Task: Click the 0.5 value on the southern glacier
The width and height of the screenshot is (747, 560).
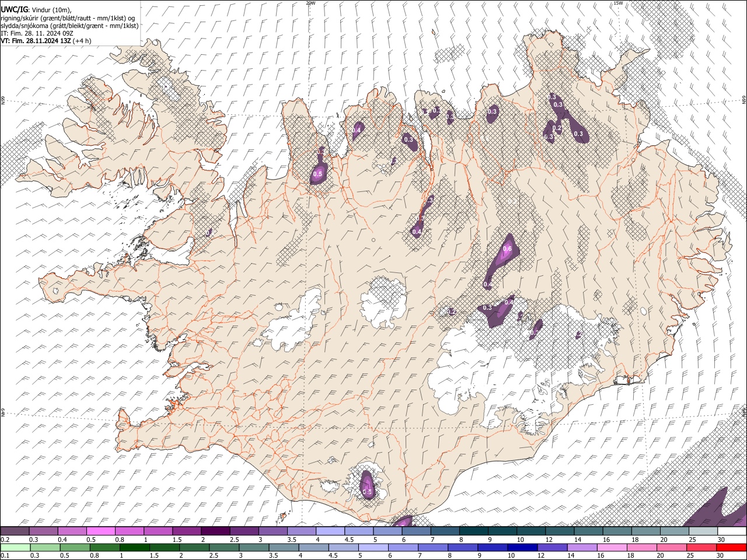Action: coord(367,492)
